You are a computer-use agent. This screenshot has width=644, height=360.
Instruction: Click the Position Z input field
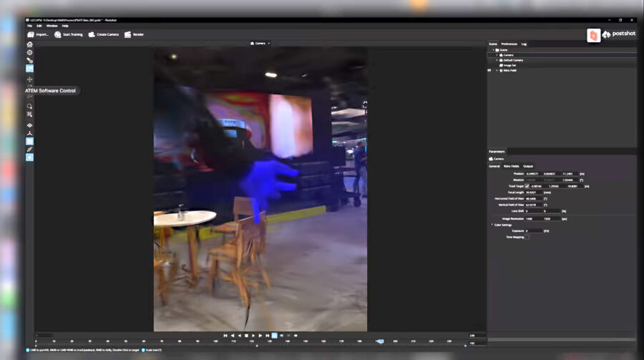click(570, 174)
